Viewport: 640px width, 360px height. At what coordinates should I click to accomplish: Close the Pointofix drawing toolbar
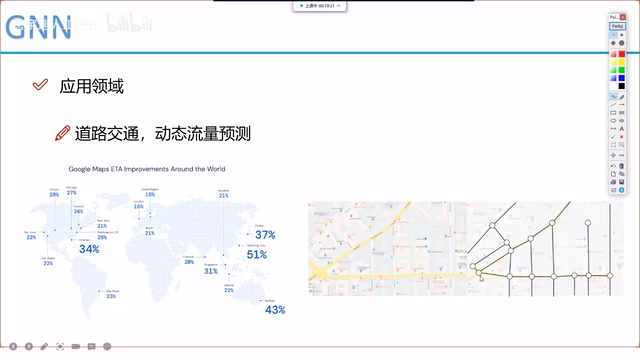coord(622,17)
